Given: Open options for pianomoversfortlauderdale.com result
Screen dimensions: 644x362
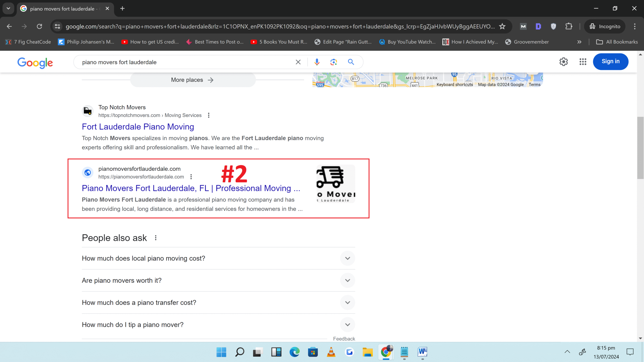Looking at the screenshot, I should click(191, 177).
